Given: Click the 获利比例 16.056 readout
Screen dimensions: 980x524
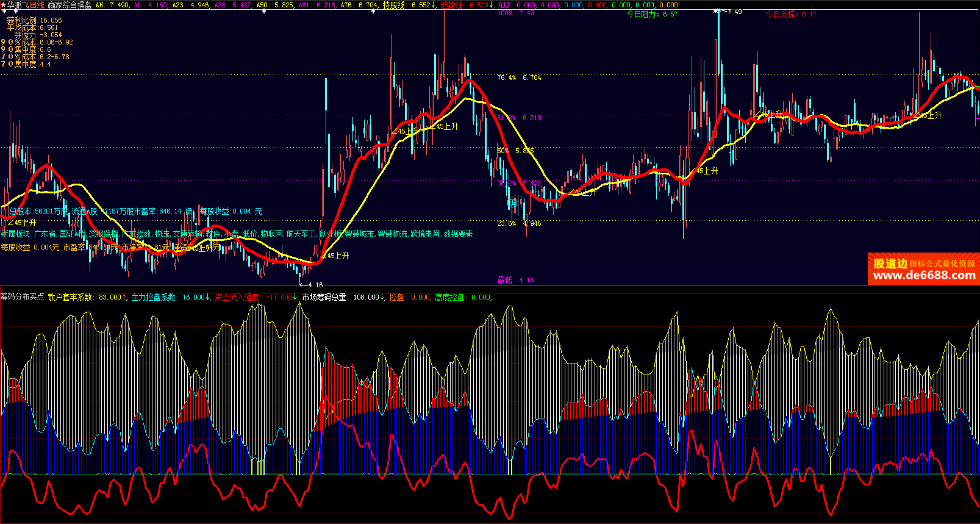Looking at the screenshot, I should click(34, 20).
